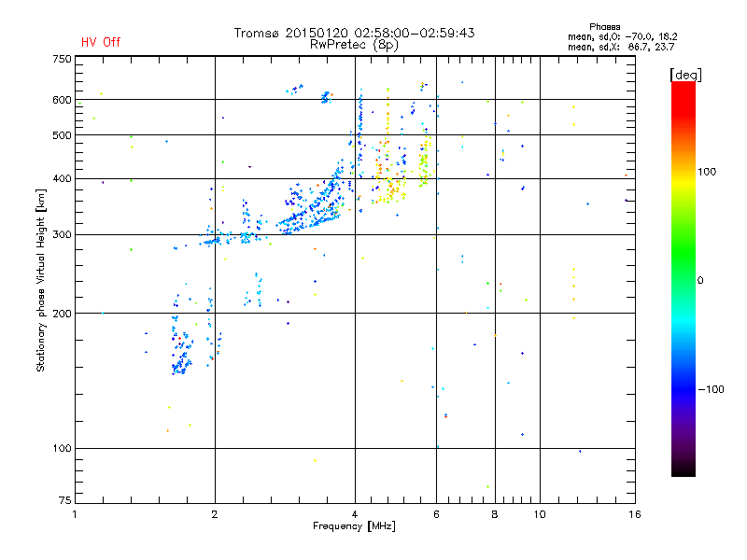Screen dimensions: 747x560
Task: Click the colorbar tick label '0'
Action: [x=700, y=280]
